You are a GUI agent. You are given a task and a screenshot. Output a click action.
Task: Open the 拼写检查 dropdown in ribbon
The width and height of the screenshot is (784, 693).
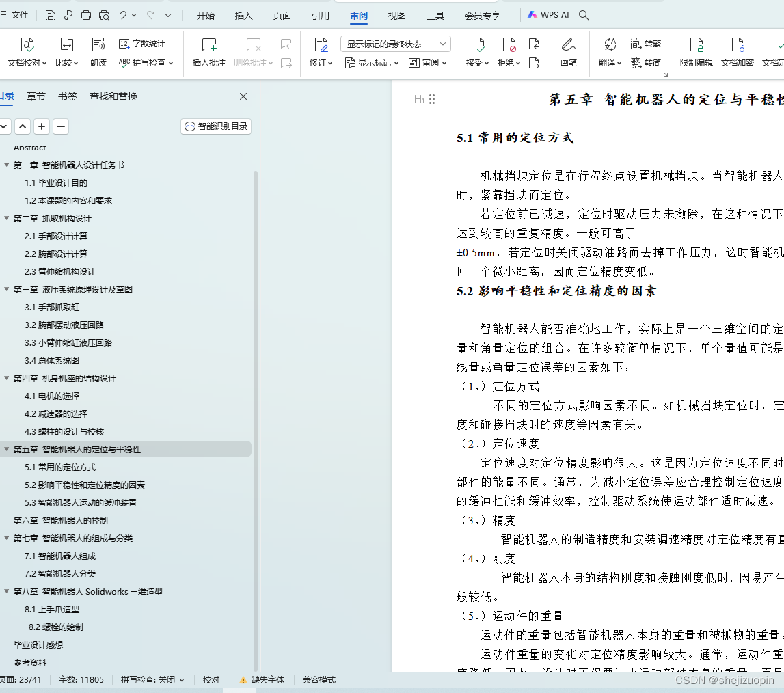(146, 63)
